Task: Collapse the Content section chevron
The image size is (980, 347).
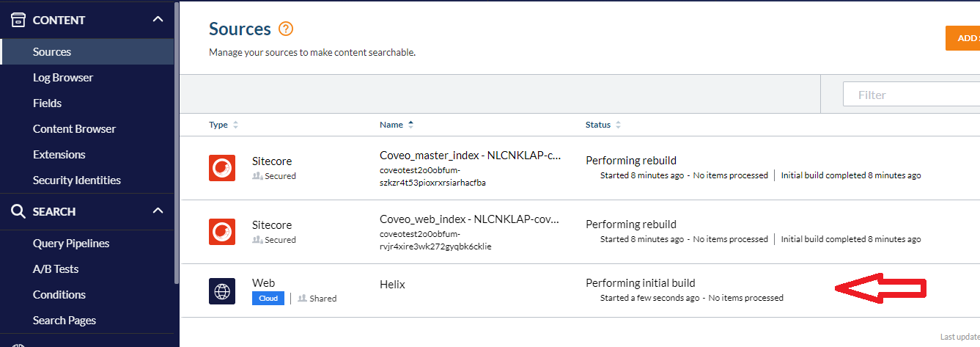Action: [158, 20]
